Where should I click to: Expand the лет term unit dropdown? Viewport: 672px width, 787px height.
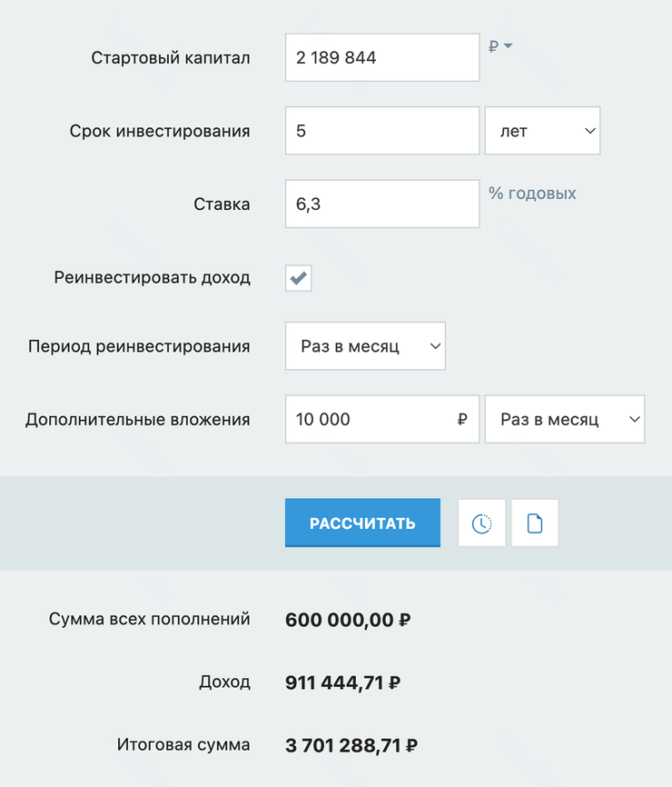tap(542, 131)
